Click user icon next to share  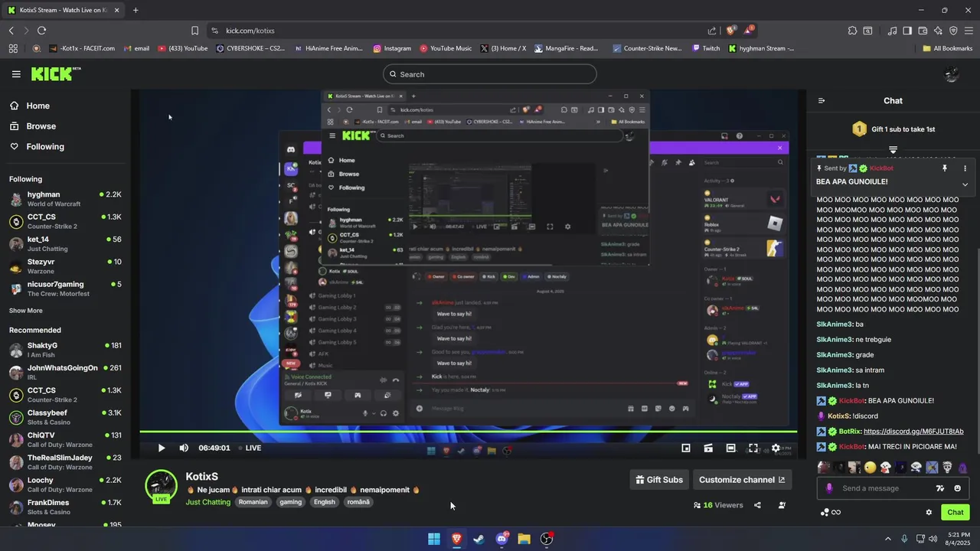coord(782,505)
